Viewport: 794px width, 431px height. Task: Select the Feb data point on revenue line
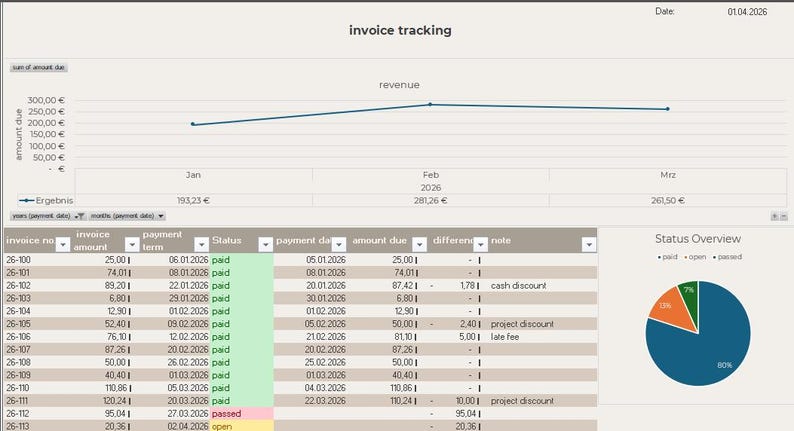pyautogui.click(x=430, y=104)
